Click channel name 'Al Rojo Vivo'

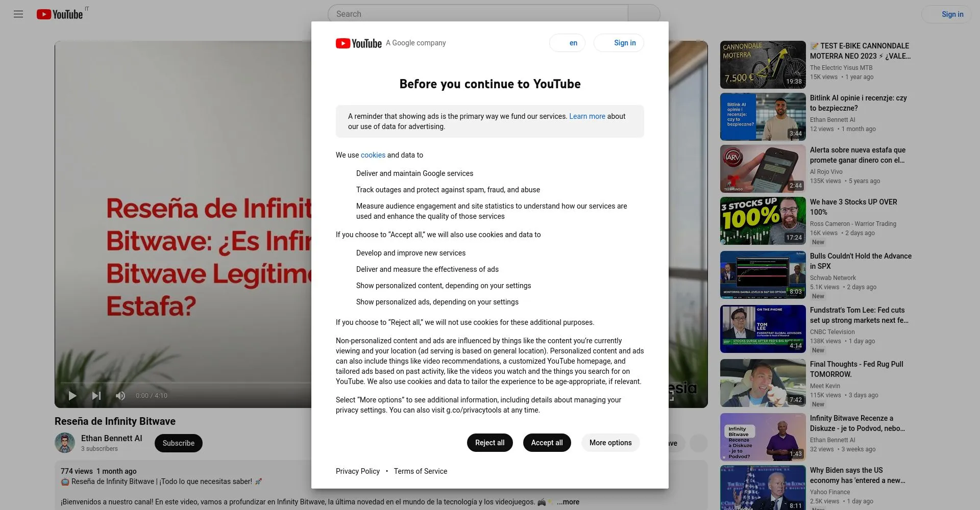point(826,172)
